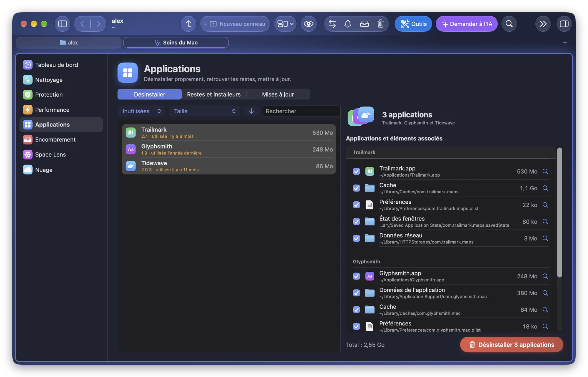Uncheck Trailmark.app checkbox
Image resolution: width=588 pixels, height=377 pixels.
(x=356, y=171)
